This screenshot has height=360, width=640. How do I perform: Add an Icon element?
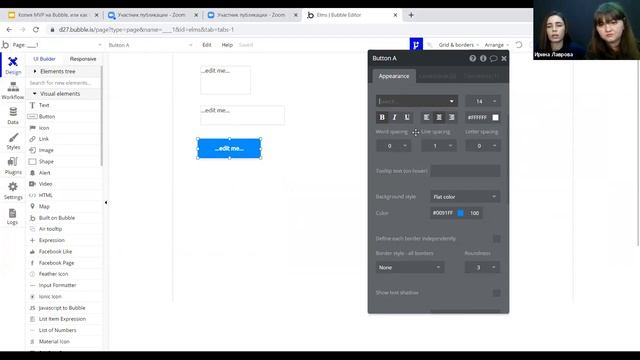point(44,128)
